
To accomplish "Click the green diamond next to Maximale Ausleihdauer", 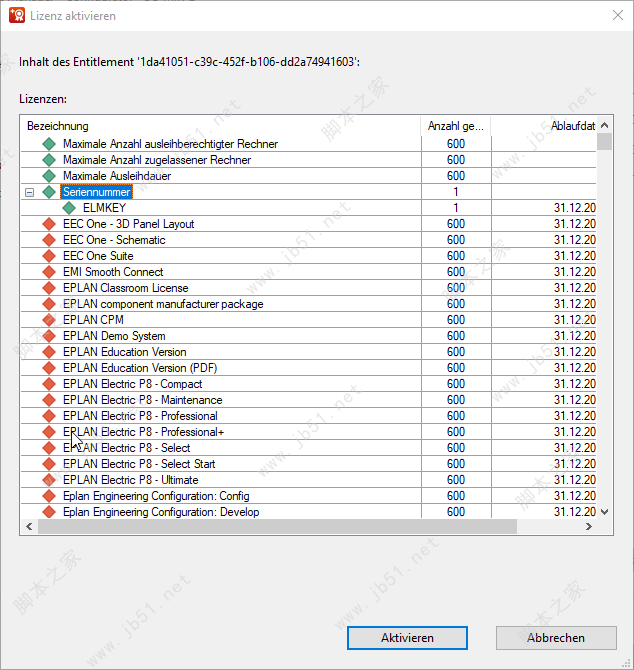I will coord(49,176).
